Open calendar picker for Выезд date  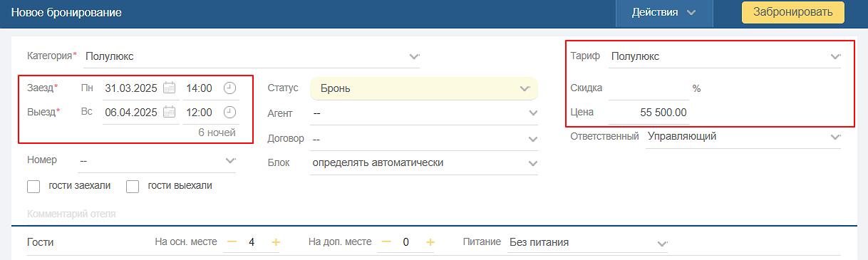(169, 112)
